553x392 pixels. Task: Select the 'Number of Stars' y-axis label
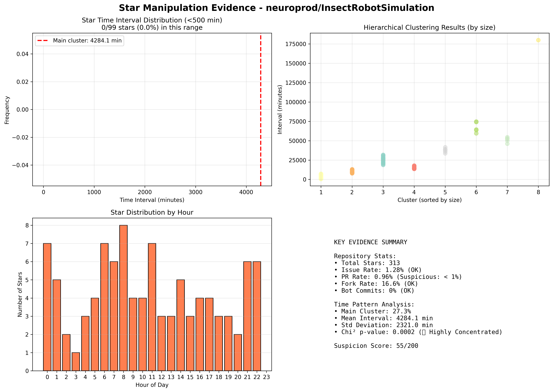[x=20, y=294]
